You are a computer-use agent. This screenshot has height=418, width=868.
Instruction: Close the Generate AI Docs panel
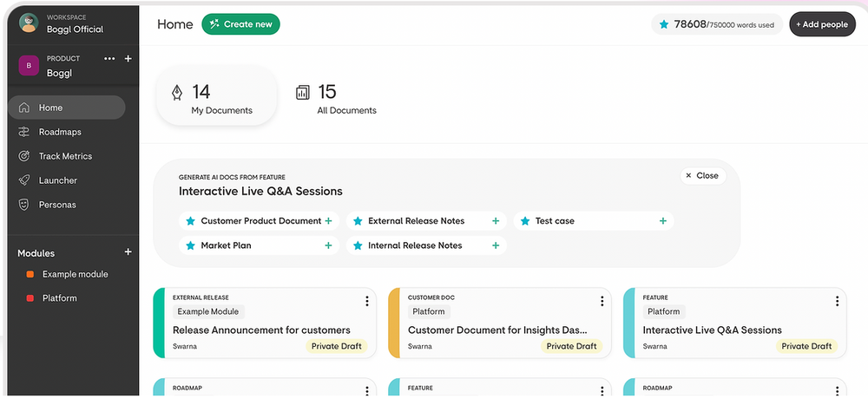(x=702, y=175)
